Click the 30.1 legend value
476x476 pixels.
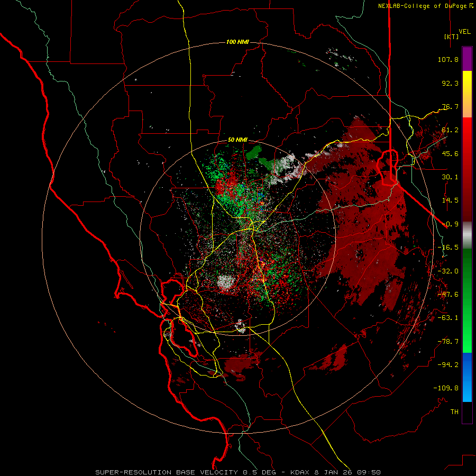(x=450, y=177)
